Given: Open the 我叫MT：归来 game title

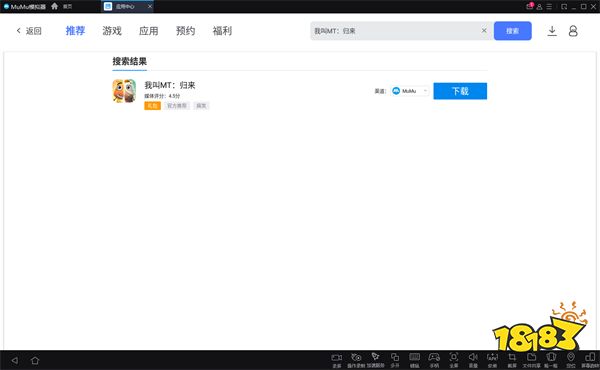Looking at the screenshot, I should point(170,85).
